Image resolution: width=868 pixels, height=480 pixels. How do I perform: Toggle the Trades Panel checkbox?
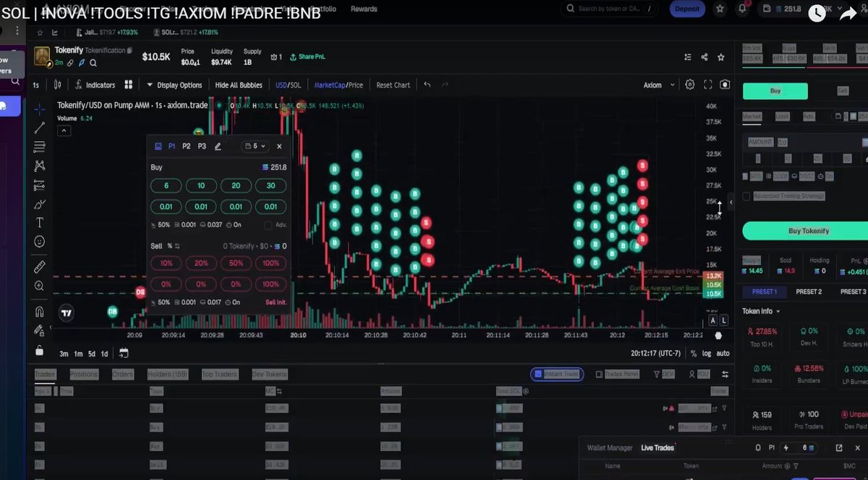[599, 374]
